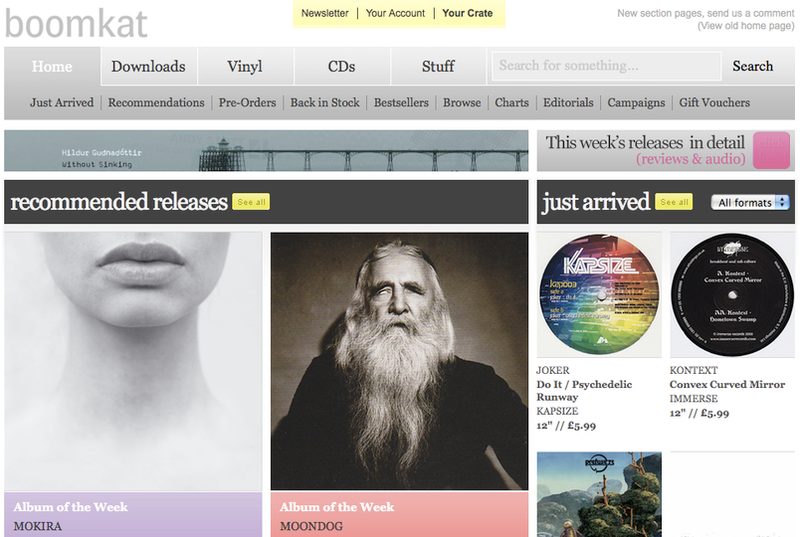Focus the 'Search for something...' field
The height and width of the screenshot is (537, 800).
[606, 66]
